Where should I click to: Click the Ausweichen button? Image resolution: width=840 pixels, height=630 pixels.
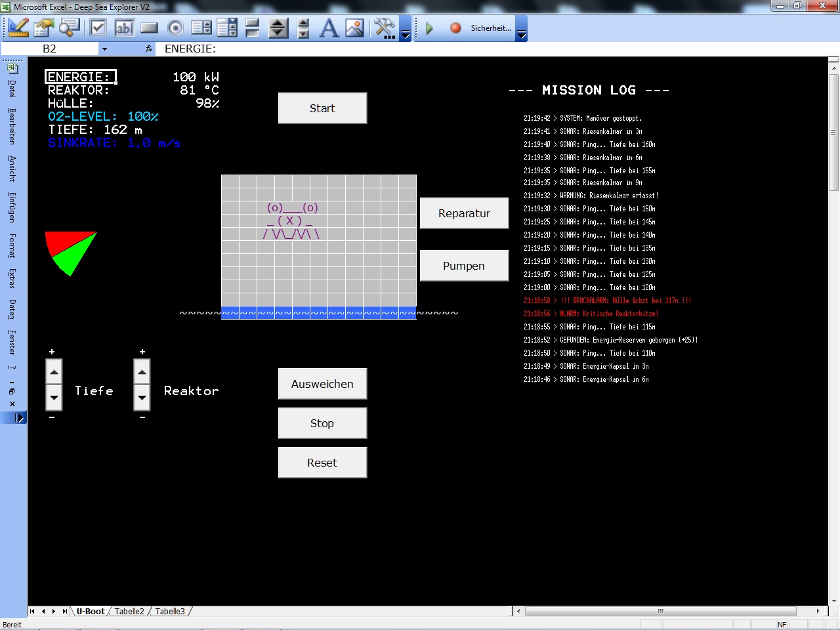322,384
